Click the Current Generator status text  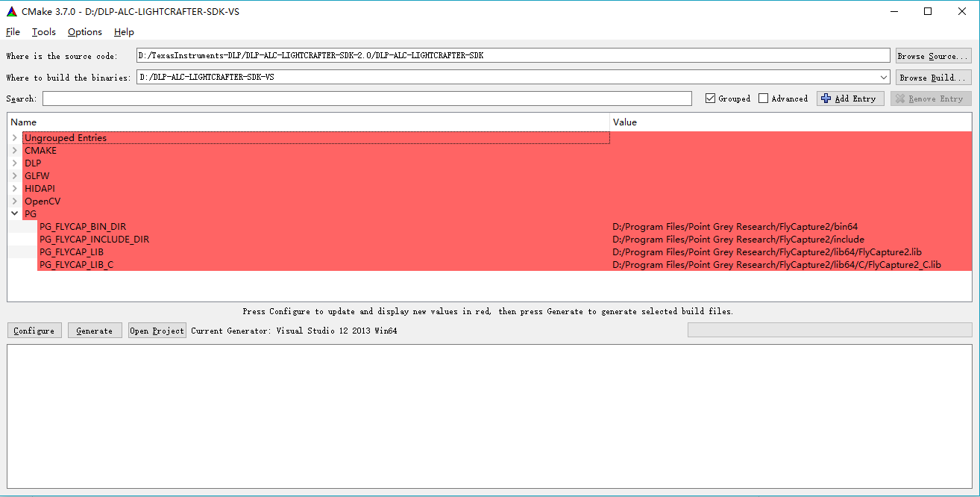click(x=294, y=331)
